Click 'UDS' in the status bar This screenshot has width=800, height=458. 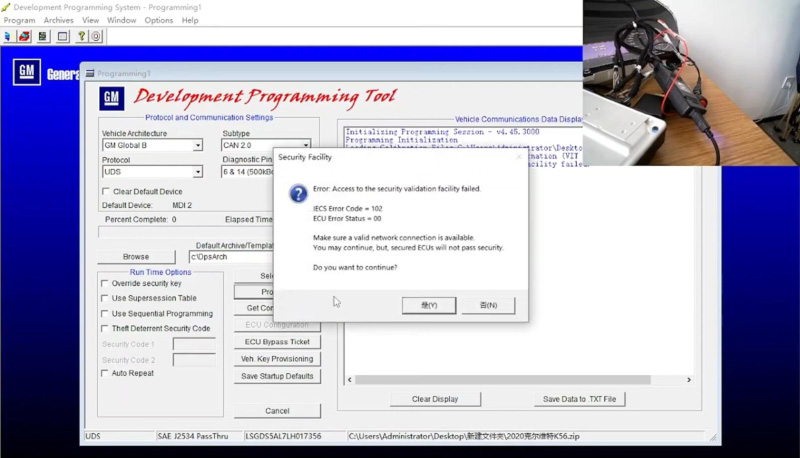click(93, 437)
